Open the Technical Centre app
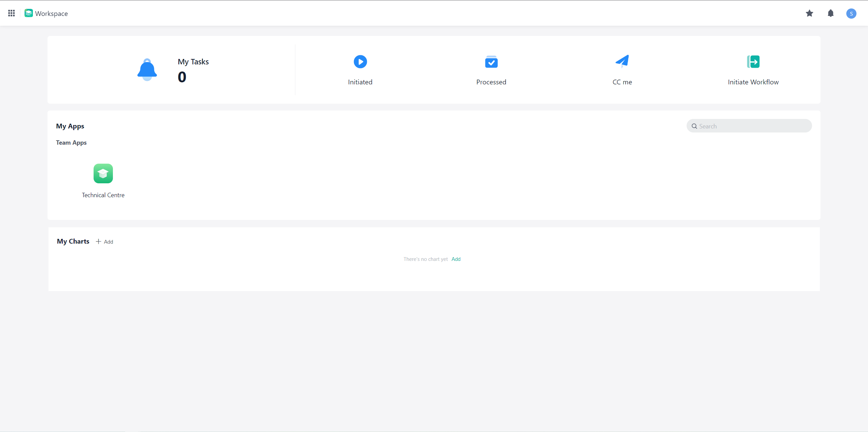The height and width of the screenshot is (432, 868). click(x=103, y=173)
